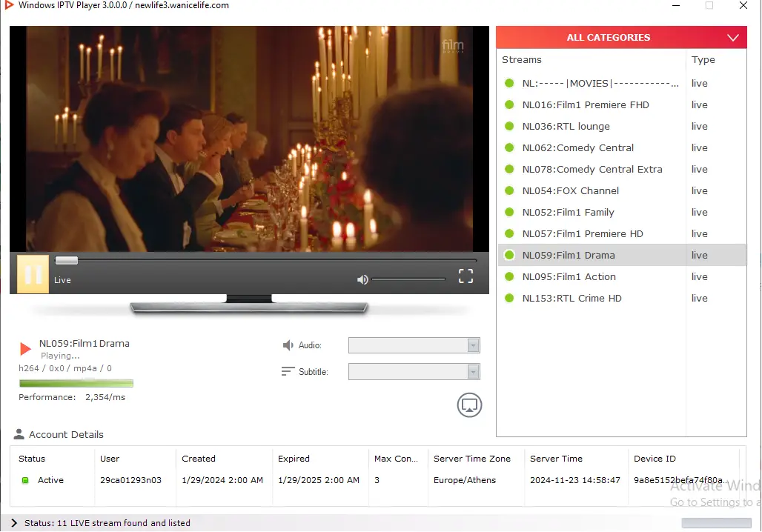The height and width of the screenshot is (532, 762).
Task: Click the subtitle lines icon
Action: pos(288,371)
